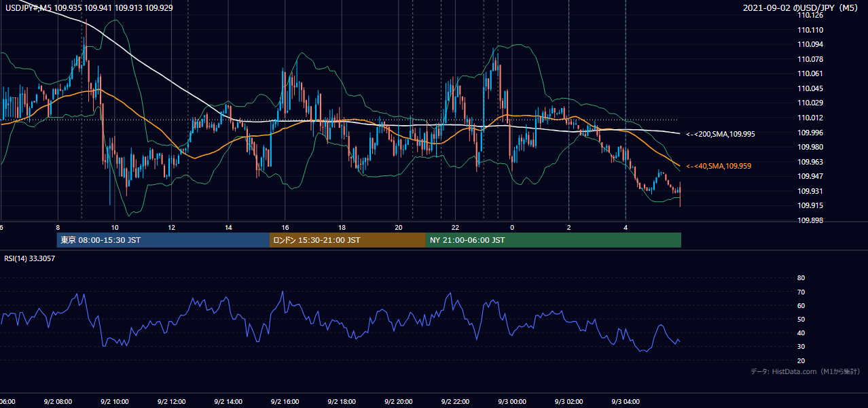Click the RSI(14) 33.3057 indicator label
The height and width of the screenshot is (408, 868).
click(x=30, y=258)
